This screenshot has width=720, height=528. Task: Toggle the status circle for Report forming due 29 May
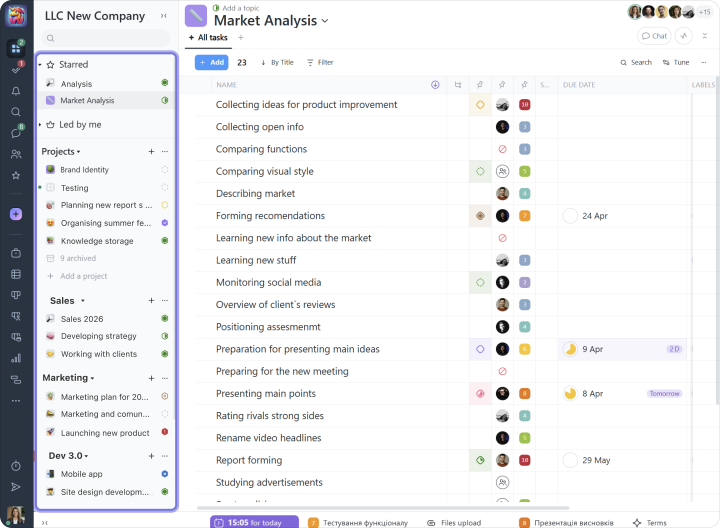coord(570,460)
